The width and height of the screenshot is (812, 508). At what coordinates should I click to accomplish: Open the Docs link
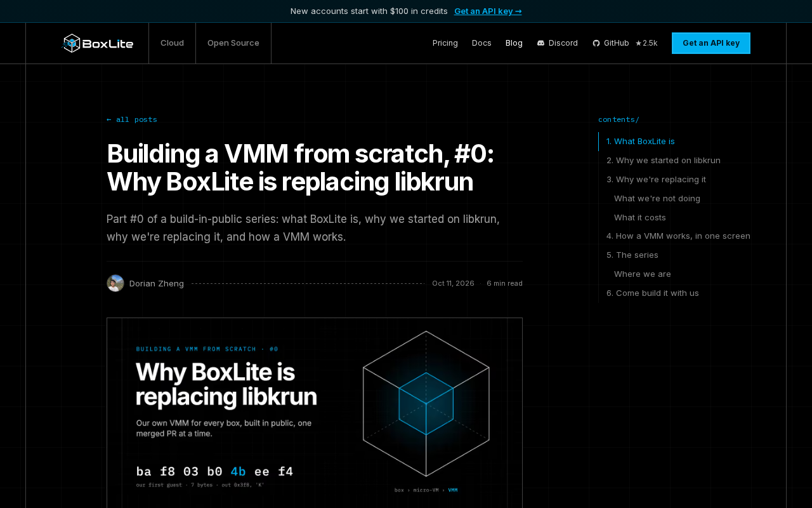[481, 43]
